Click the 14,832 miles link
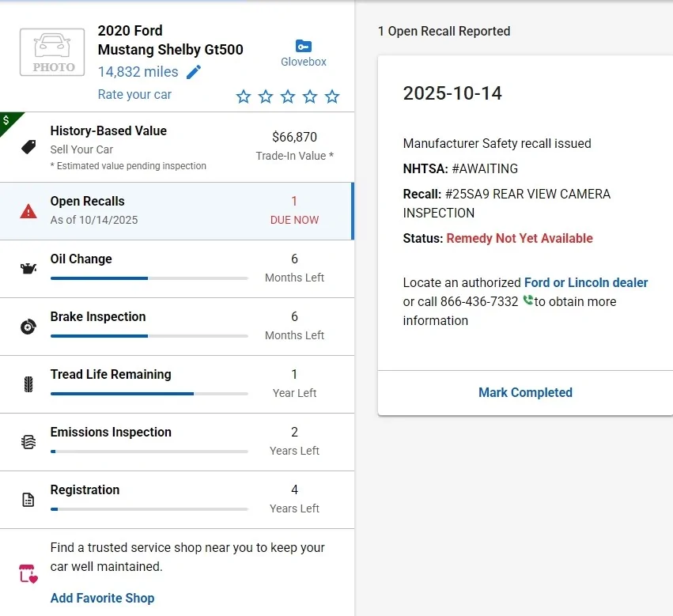673x616 pixels. (x=138, y=72)
